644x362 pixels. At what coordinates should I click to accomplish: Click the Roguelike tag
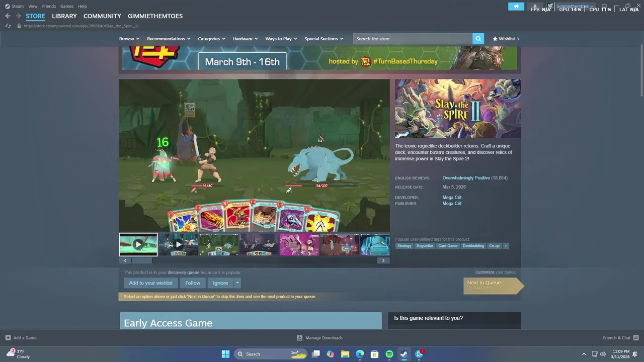pos(425,246)
